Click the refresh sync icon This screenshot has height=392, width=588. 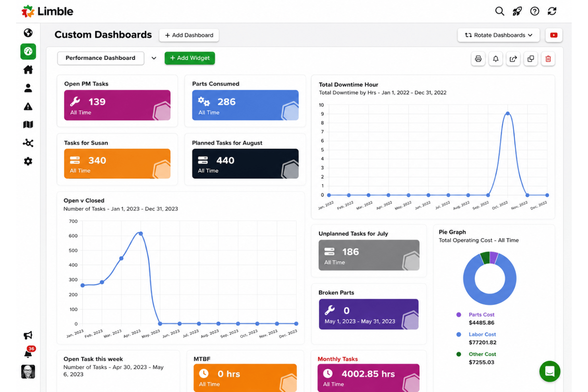pos(552,11)
